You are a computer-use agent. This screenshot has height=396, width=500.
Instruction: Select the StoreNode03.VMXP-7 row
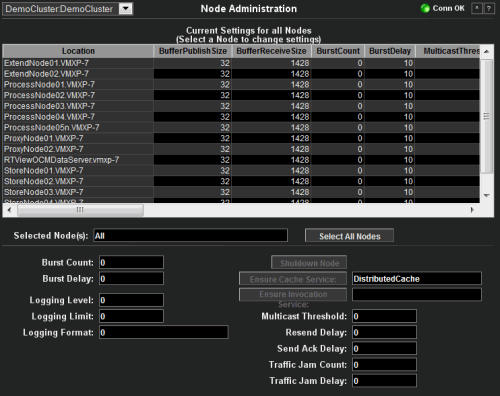[x=241, y=192]
